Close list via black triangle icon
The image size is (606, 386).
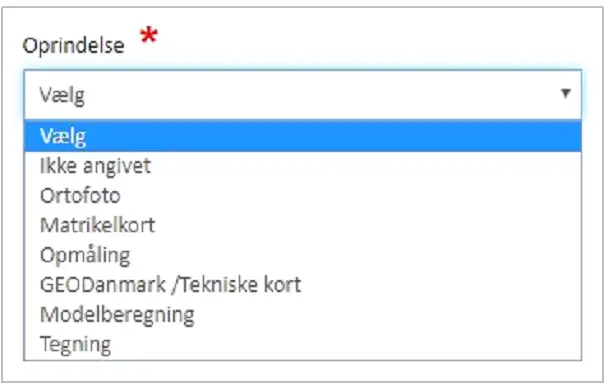(x=565, y=94)
